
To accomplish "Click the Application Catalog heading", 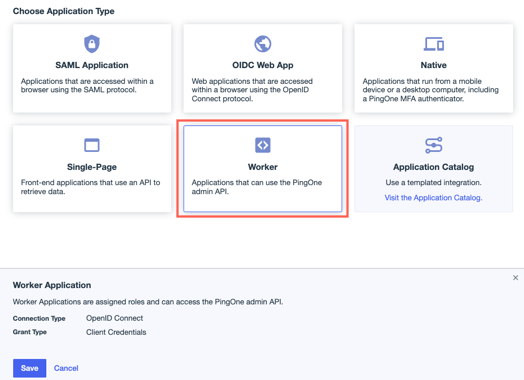I will 433,167.
